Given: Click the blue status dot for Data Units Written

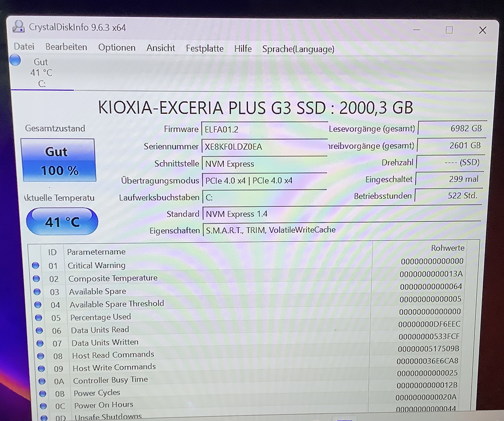Looking at the screenshot, I should pos(40,343).
